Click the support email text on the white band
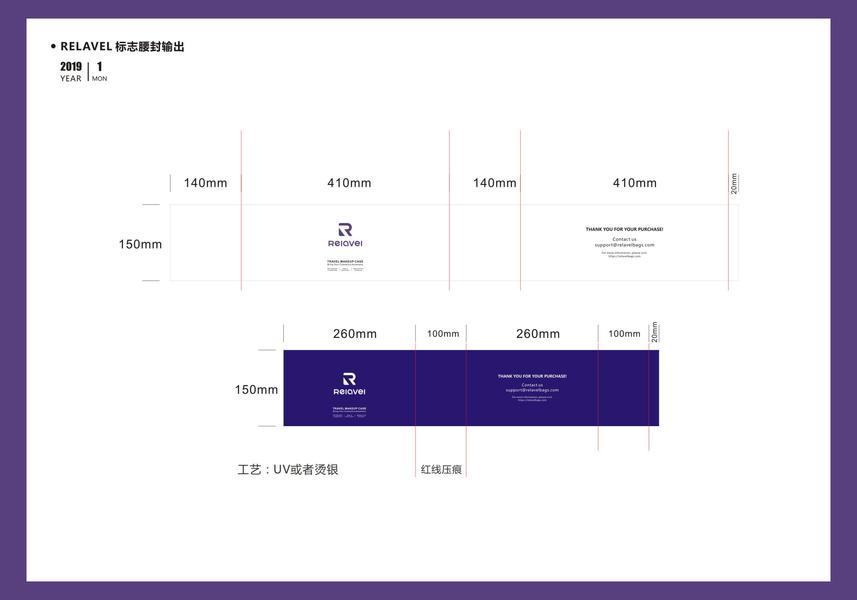The width and height of the screenshot is (857, 600). click(624, 245)
